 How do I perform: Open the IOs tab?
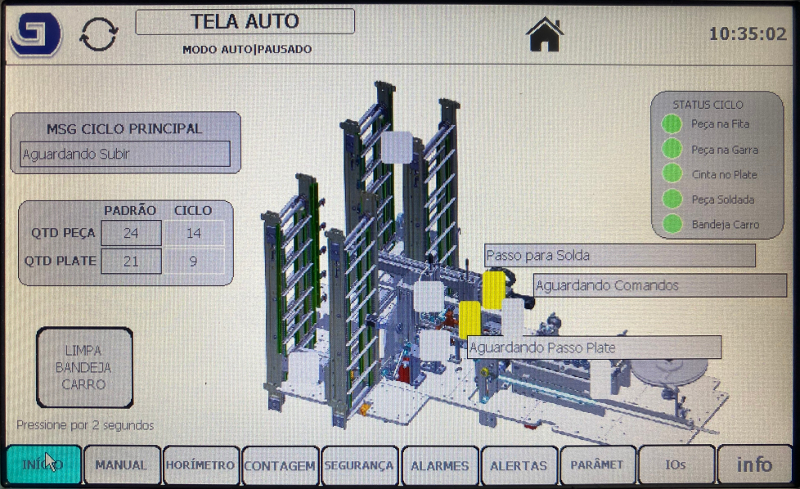tap(676, 464)
